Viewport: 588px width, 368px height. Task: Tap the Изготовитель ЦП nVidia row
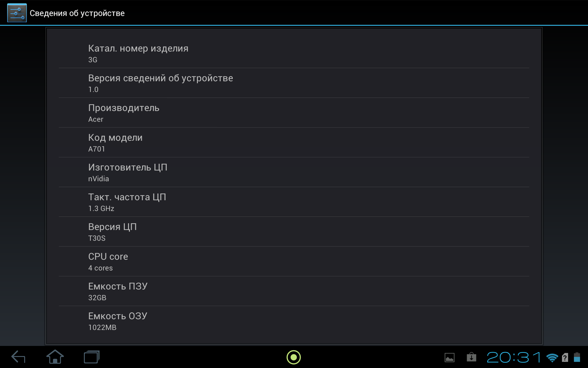click(x=294, y=172)
